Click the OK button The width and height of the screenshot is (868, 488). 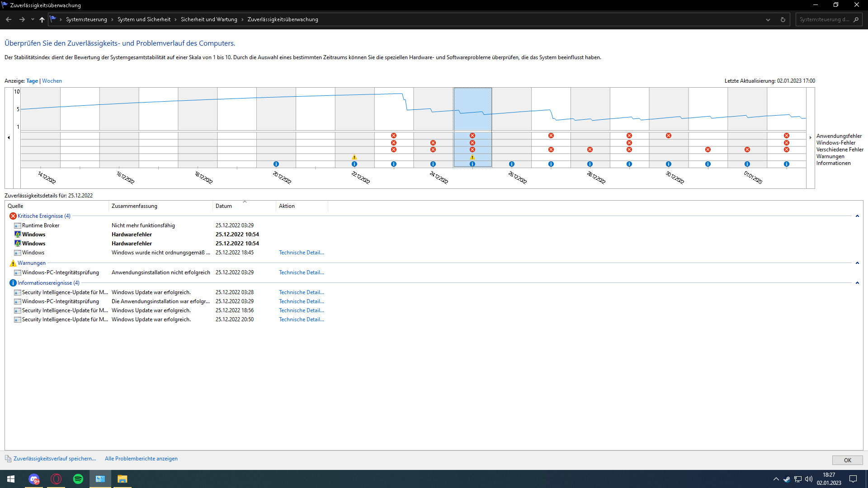[x=847, y=460]
